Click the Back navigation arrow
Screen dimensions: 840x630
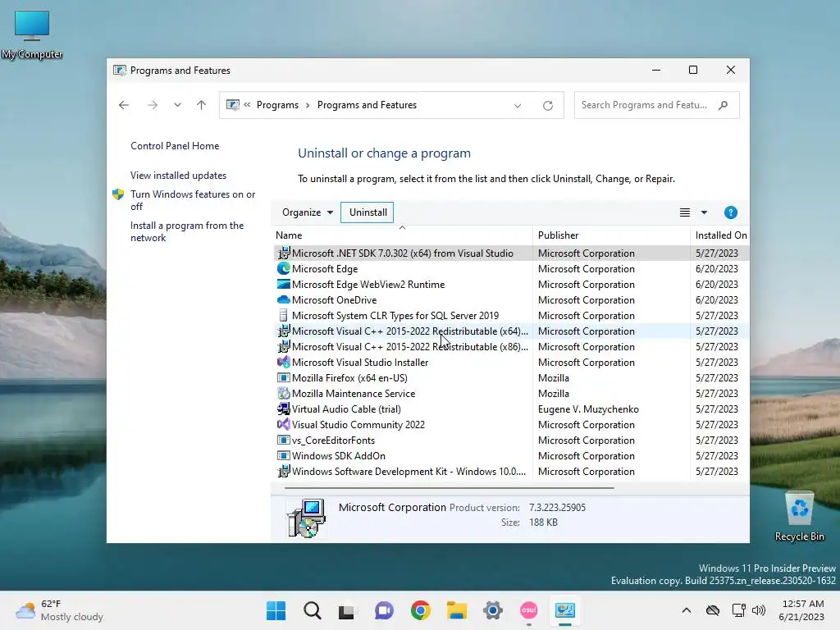pyautogui.click(x=124, y=105)
